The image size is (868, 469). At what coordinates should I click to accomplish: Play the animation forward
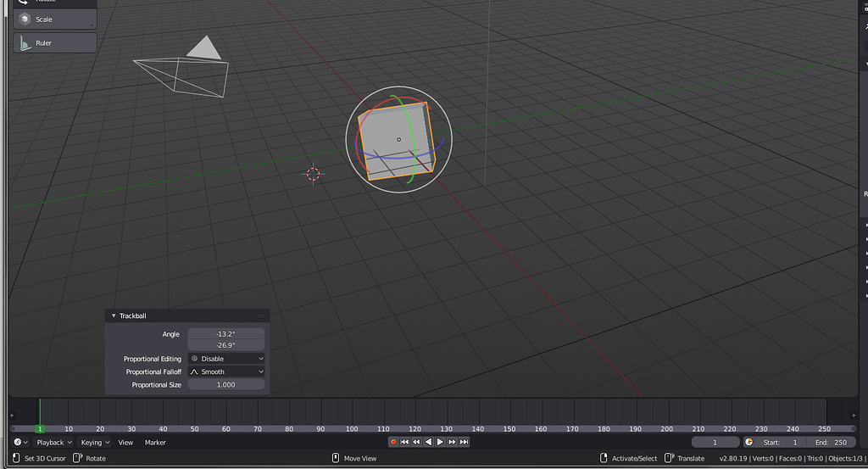pos(440,442)
